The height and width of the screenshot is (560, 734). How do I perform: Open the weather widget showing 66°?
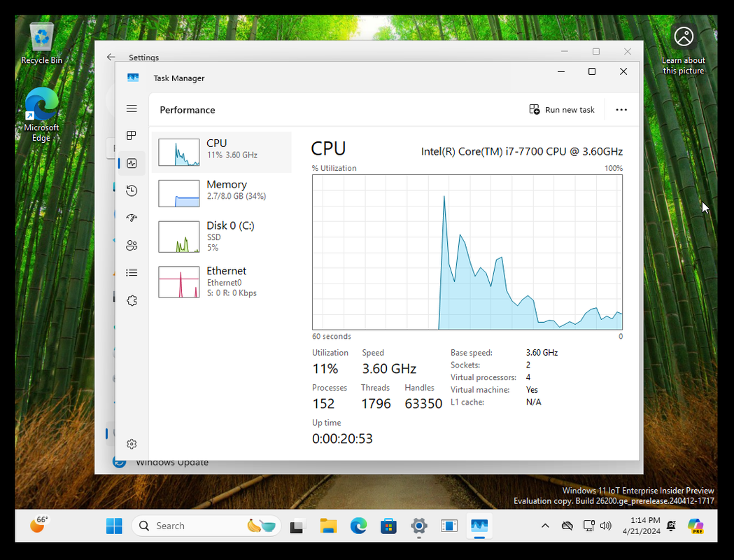click(39, 524)
